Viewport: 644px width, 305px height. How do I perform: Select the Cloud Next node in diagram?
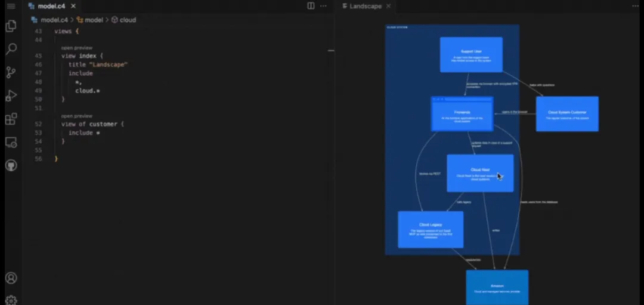480,173
